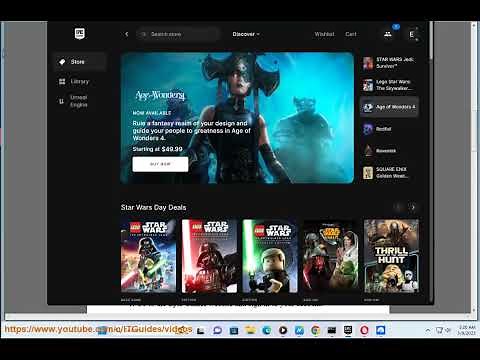Image resolution: width=480 pixels, height=360 pixels.
Task: Click the BUY NOW button for Age of Wonders 4
Action: [160, 164]
